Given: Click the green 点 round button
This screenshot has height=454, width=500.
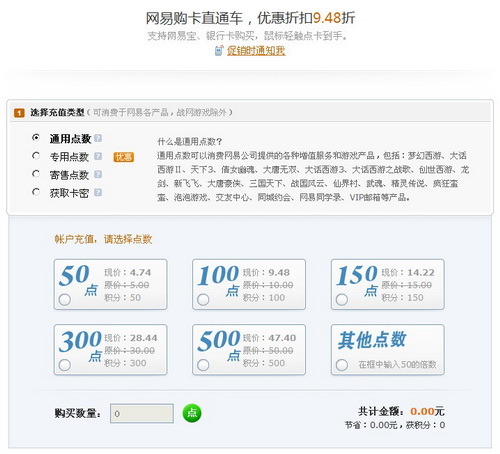Looking at the screenshot, I should click(x=192, y=413).
